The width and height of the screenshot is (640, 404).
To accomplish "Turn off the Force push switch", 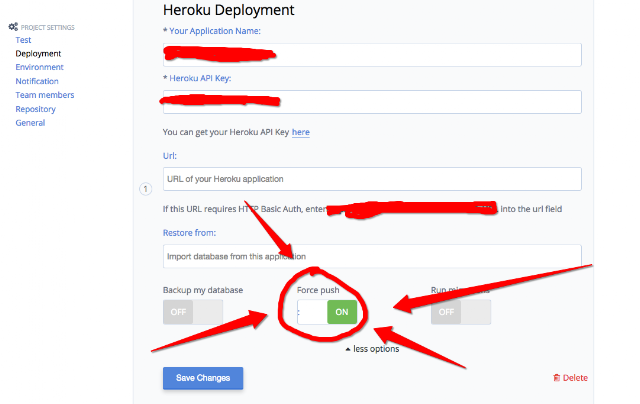I will (327, 312).
